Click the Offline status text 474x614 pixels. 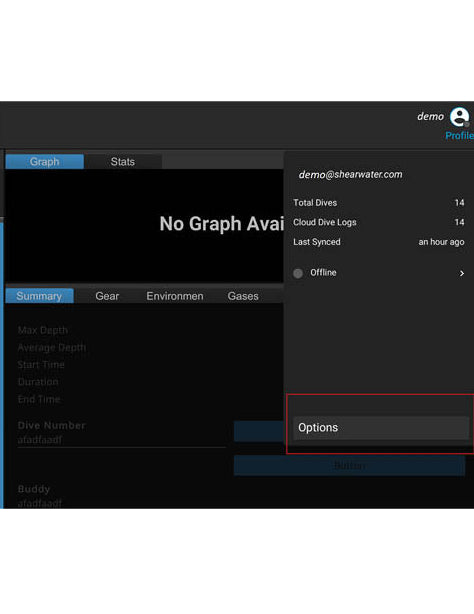coord(323,273)
